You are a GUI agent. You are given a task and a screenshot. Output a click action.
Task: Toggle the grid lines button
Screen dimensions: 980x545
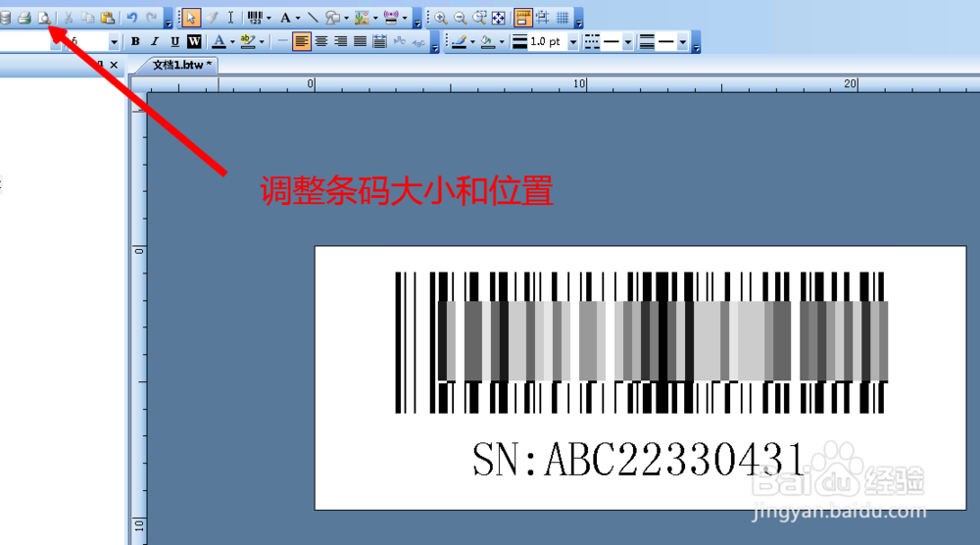pos(563,18)
